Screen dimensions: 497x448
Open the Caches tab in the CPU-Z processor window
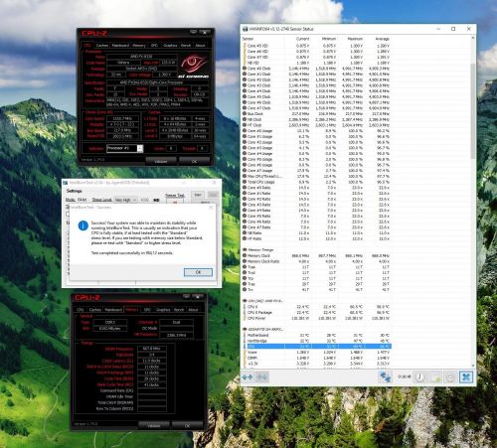(102, 45)
